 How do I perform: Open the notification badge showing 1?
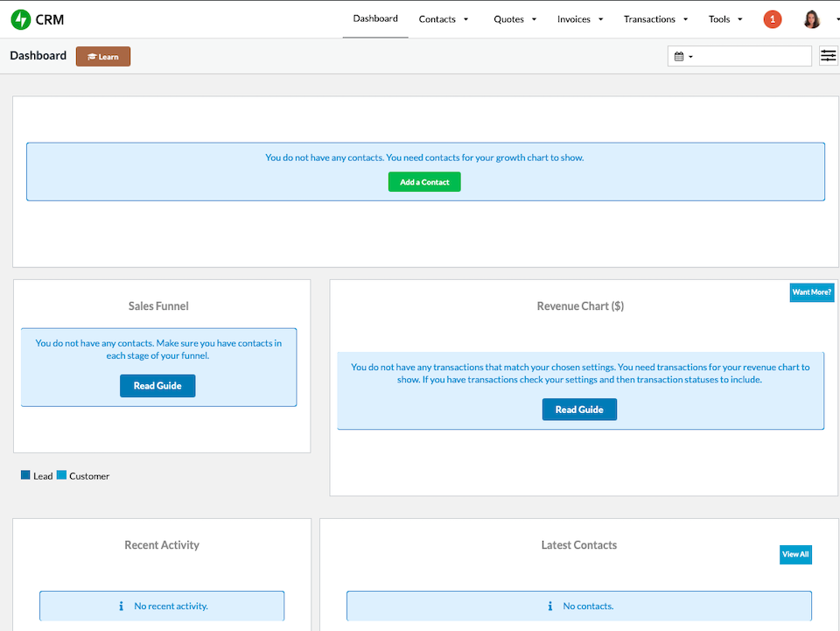click(x=772, y=18)
